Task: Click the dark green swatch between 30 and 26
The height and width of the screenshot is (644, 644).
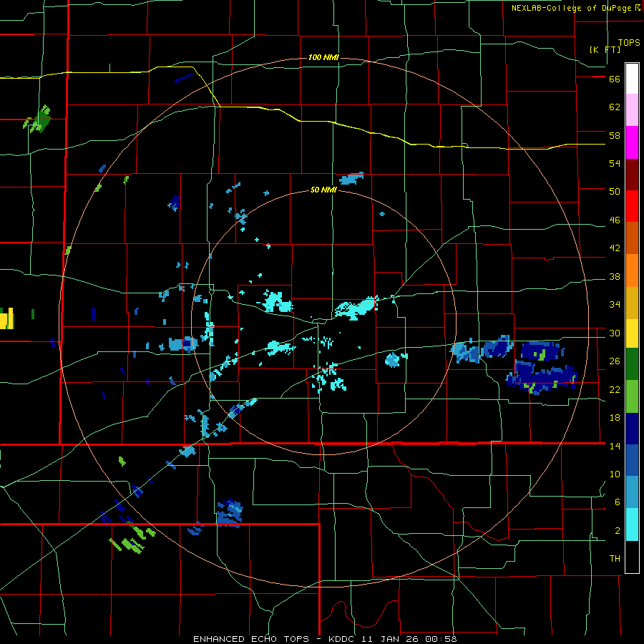Action: [x=632, y=364]
